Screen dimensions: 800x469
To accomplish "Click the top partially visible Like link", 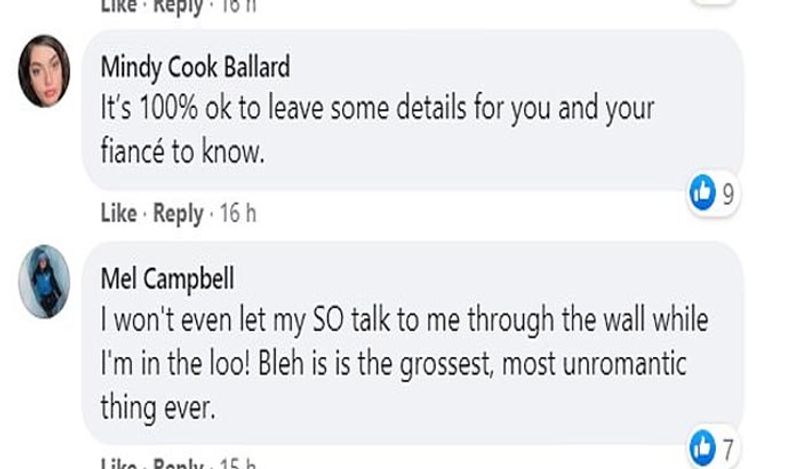I will pos(119,6).
